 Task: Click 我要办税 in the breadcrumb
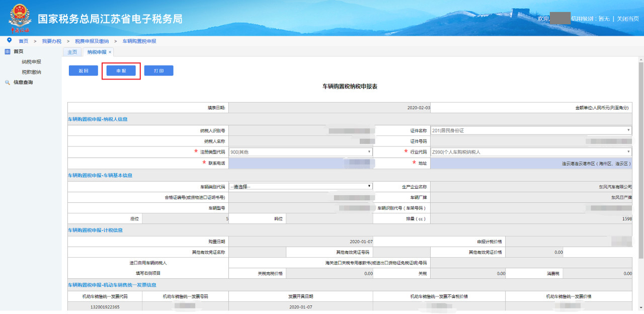(51, 41)
